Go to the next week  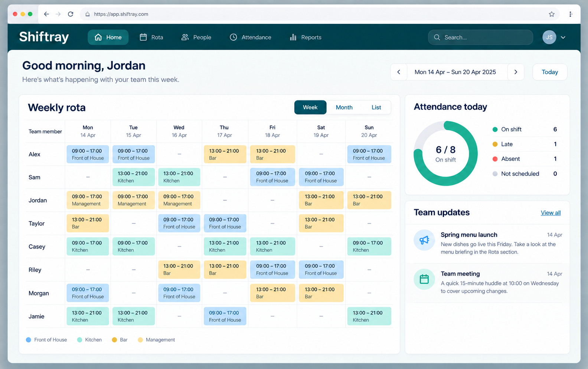[516, 72]
